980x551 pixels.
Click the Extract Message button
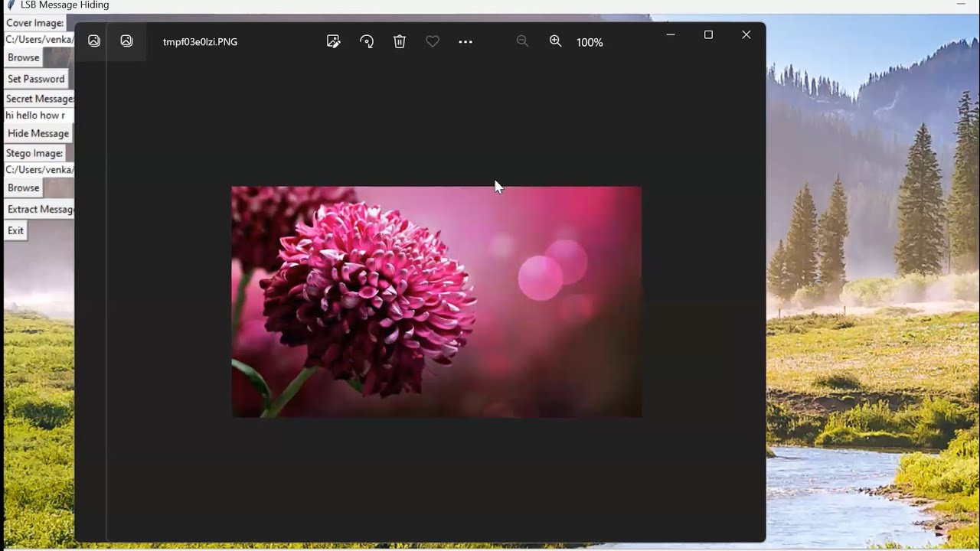tap(40, 209)
